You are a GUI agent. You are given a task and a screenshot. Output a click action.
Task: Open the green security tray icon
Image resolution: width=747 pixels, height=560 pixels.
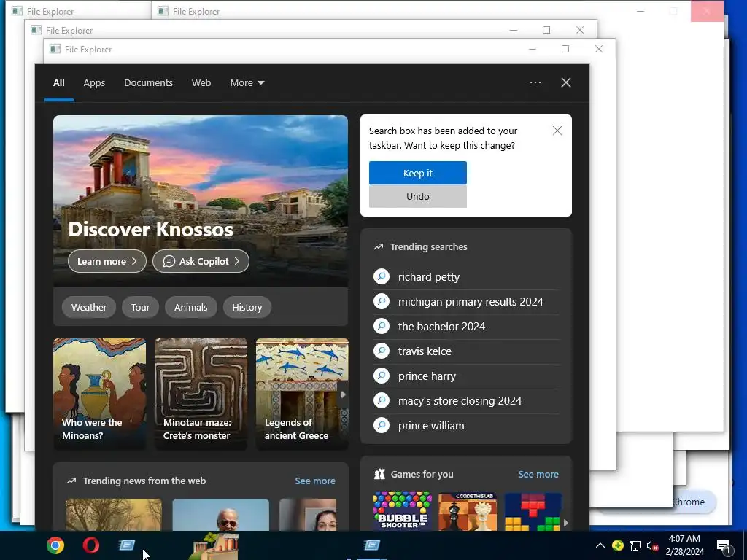[618, 545]
